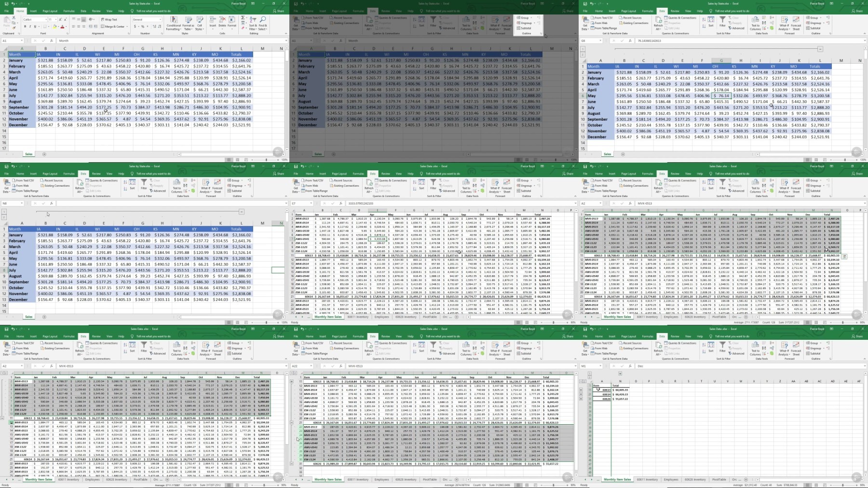Image resolution: width=868 pixels, height=488 pixels.
Task: Open the Calibri font dropdown in the Home-tab window
Action: [46, 20]
